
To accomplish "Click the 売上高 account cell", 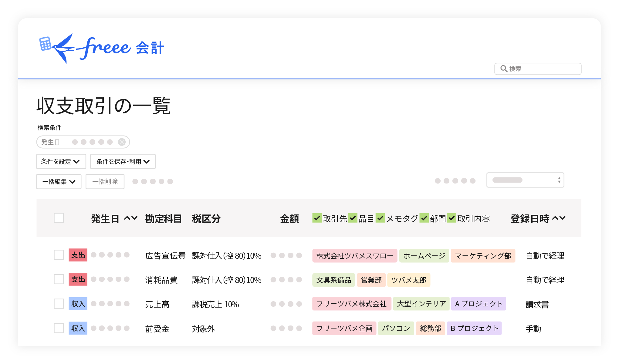I will coord(157,304).
